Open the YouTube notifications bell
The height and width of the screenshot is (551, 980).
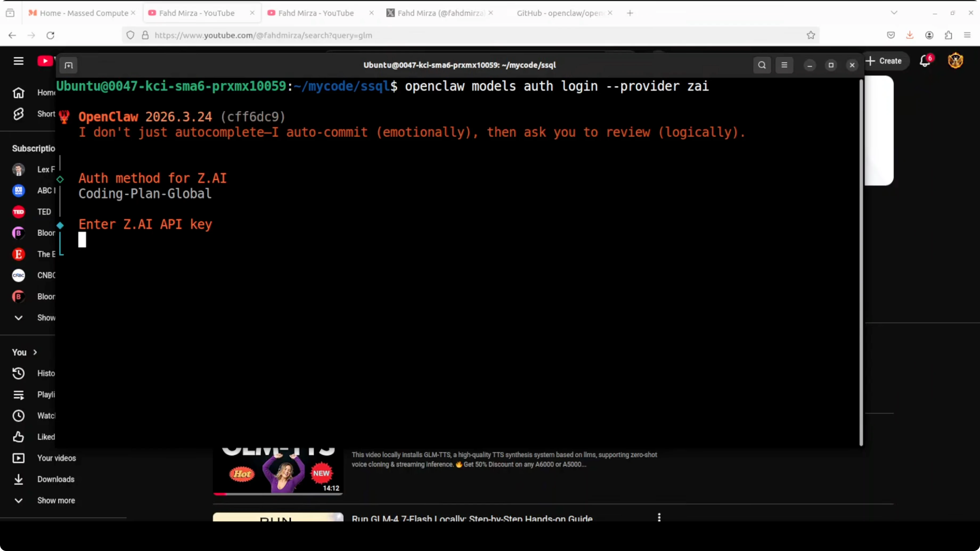click(925, 61)
